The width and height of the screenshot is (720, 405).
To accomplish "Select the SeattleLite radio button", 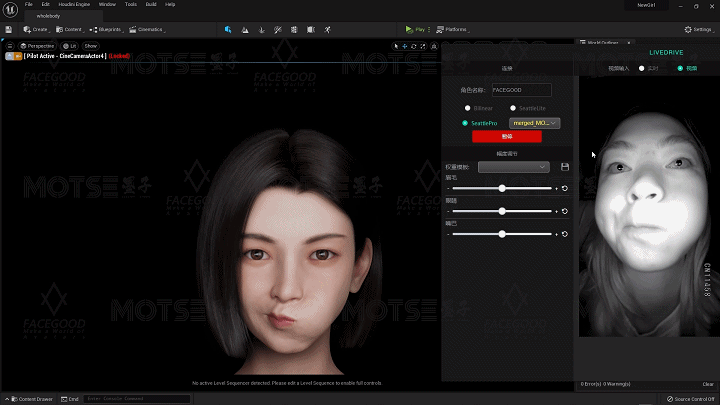I will click(x=512, y=108).
